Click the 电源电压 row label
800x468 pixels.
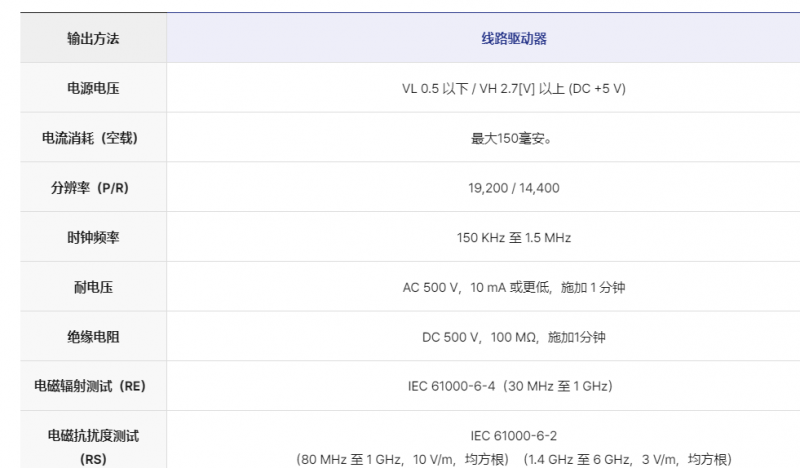click(x=93, y=88)
